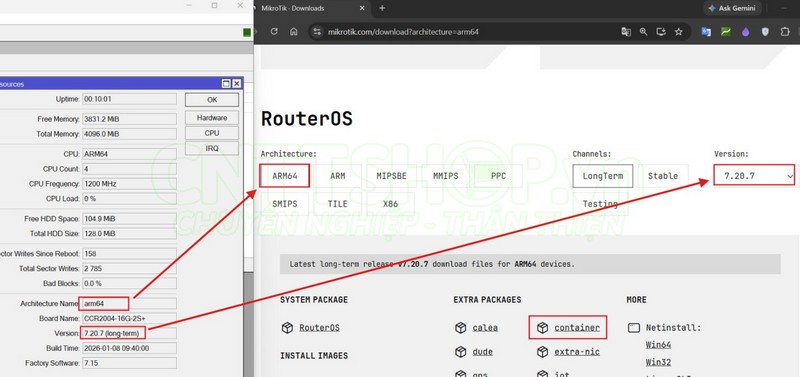Screen dimensions: 800x377
Task: Download the calea extra package
Action: point(485,328)
